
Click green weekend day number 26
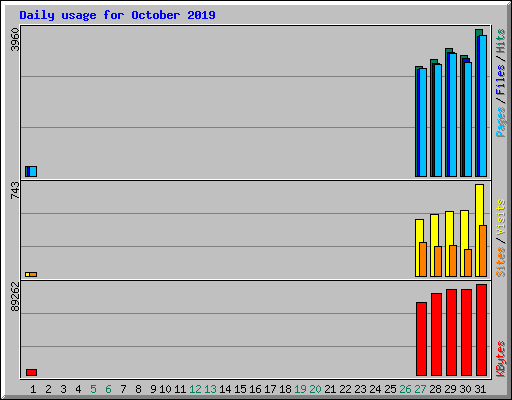(x=405, y=389)
